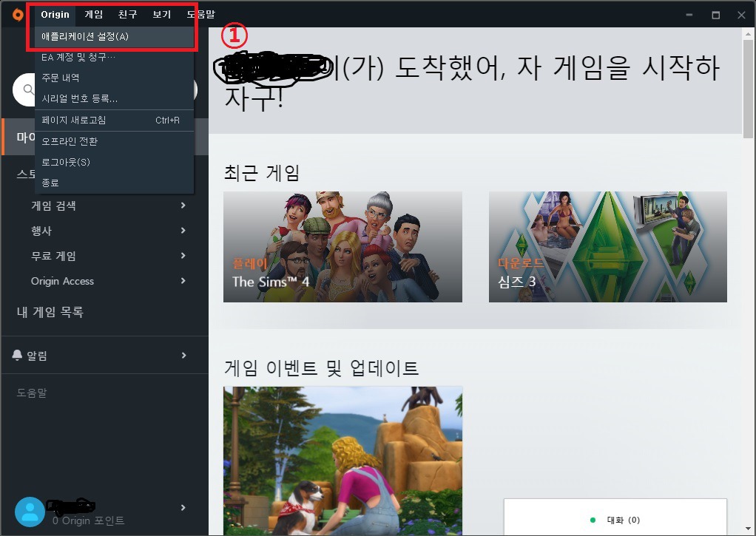Go to 내 게임 목록
Viewport: 756px width, 536px height.
click(x=50, y=312)
